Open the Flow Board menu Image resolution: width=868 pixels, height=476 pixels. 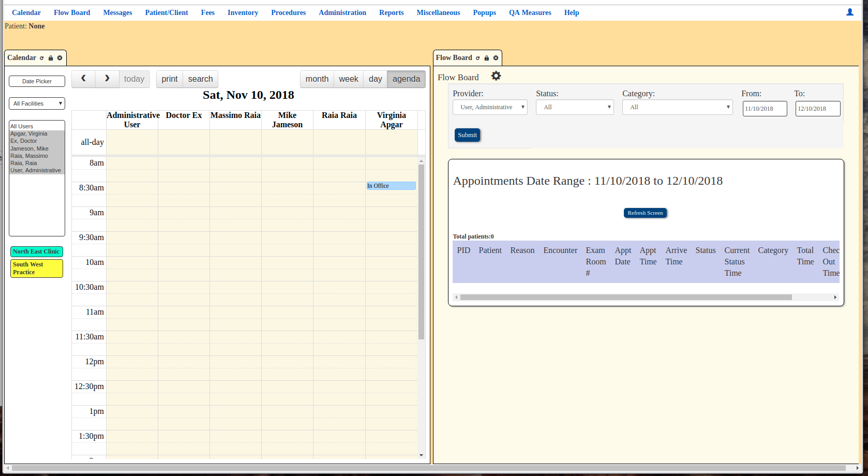pyautogui.click(x=72, y=12)
